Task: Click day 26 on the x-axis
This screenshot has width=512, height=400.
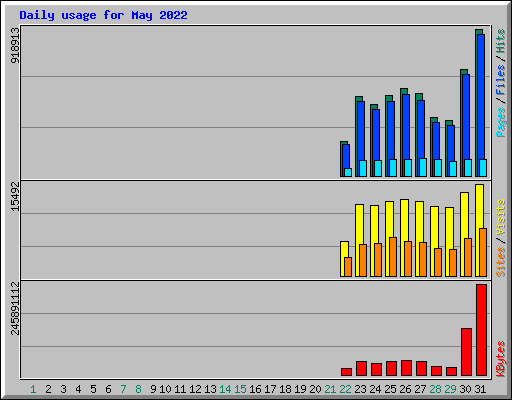Action: pyautogui.click(x=405, y=389)
